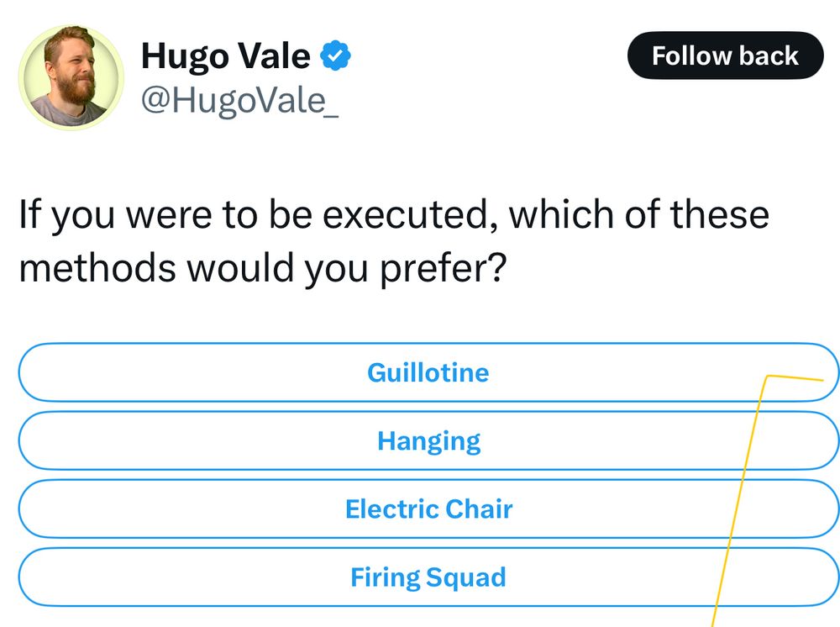
Task: Click the word "executed," in the tweet
Action: coord(407,215)
